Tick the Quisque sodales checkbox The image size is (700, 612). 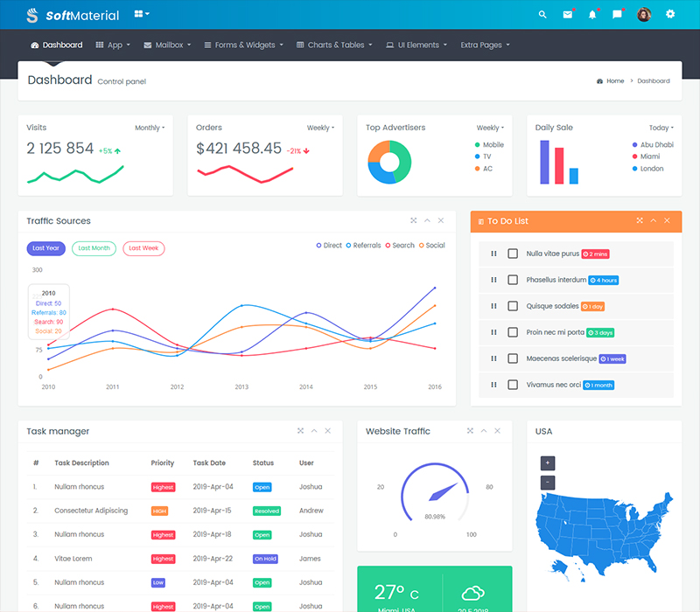(x=513, y=306)
